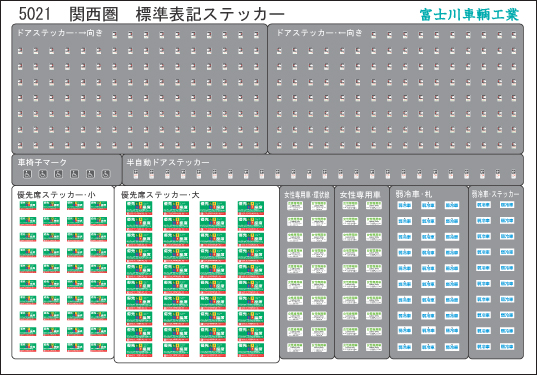The height and width of the screenshot is (375, 537).
Task: Click the first wheelchair mark icon
Action: pyautogui.click(x=27, y=174)
